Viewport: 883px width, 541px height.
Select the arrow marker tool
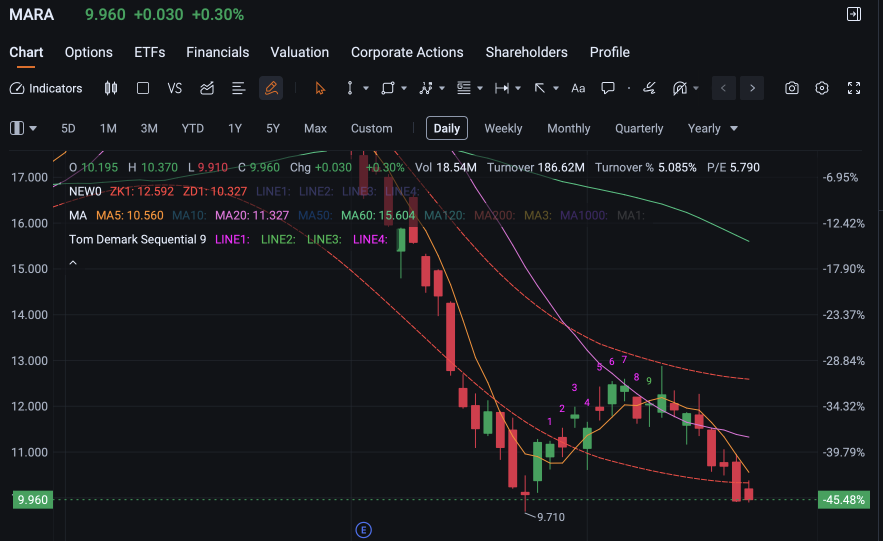click(539, 88)
